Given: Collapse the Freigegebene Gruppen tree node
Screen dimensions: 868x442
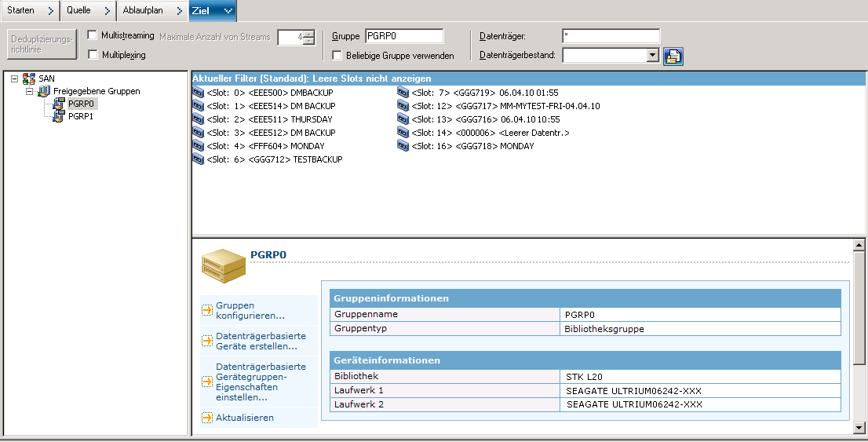Looking at the screenshot, I should pos(29,91).
